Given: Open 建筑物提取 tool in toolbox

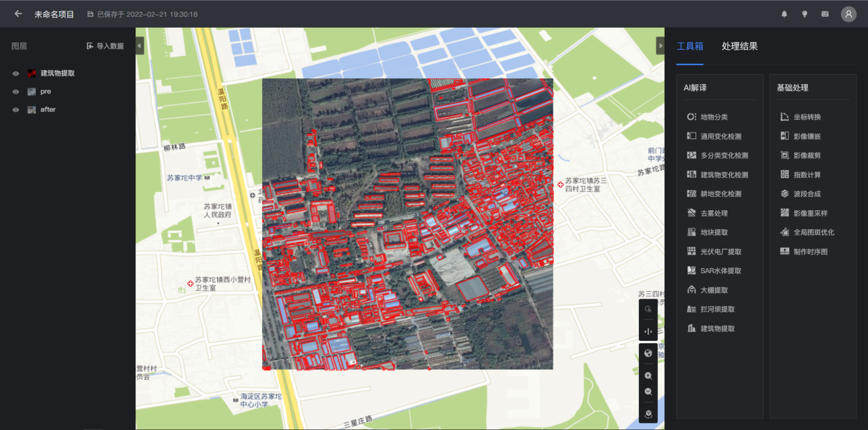Looking at the screenshot, I should (x=711, y=329).
